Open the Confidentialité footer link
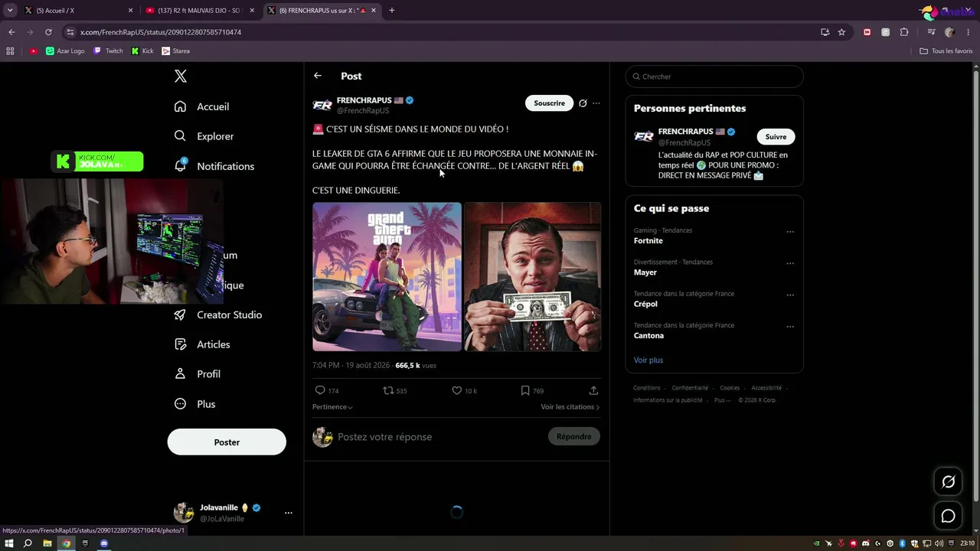The width and height of the screenshot is (980, 551). click(x=690, y=388)
